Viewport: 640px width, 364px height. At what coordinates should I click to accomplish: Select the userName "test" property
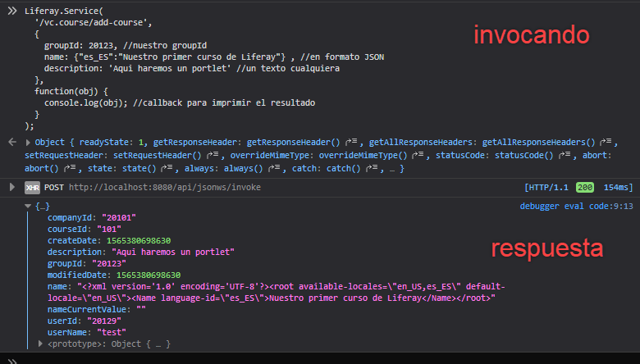86,332
